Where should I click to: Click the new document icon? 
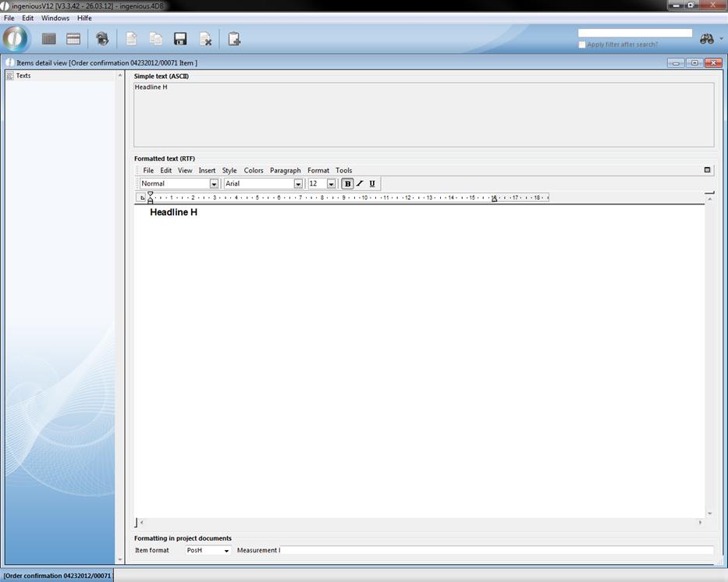click(x=131, y=39)
